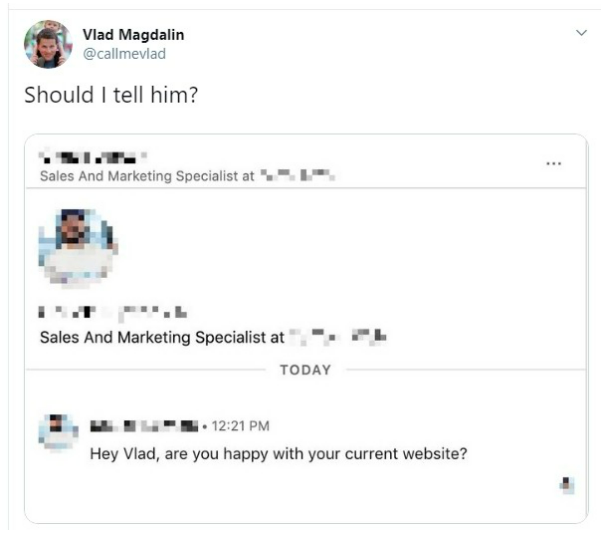
Task: Click the header subtitle 'Sales And Marketing Specialist at'
Action: [x=147, y=176]
